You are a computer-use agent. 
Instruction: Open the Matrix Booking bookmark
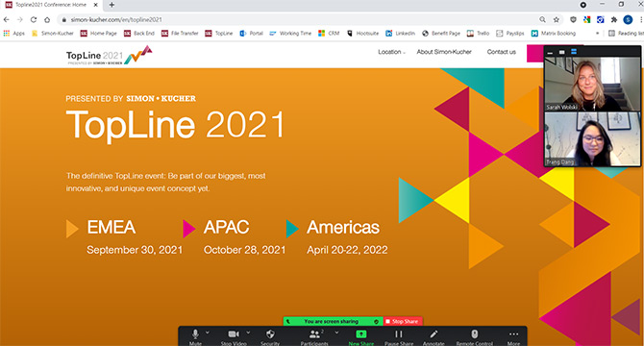(x=554, y=34)
